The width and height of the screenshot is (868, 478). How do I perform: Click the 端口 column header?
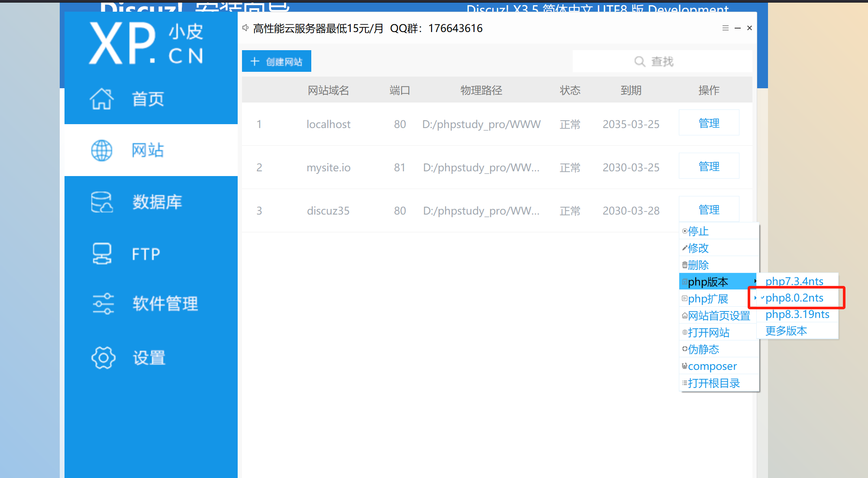coord(400,90)
